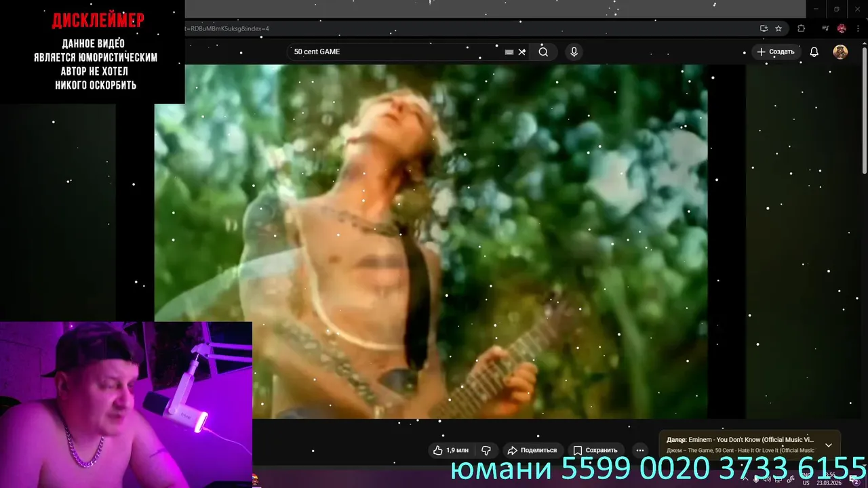This screenshot has width=868, height=488.
Task: Click the magnifier search button
Action: coord(543,52)
